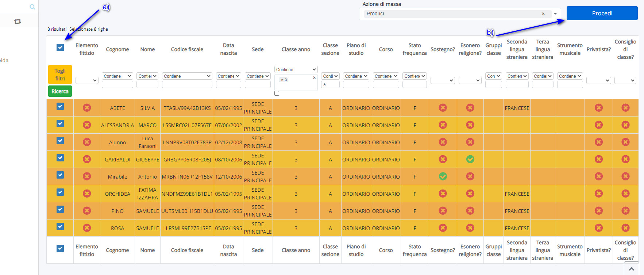Click Sostegno red X for GARIBALDI row
Viewport: 644px width, 275px height.
tap(443, 159)
